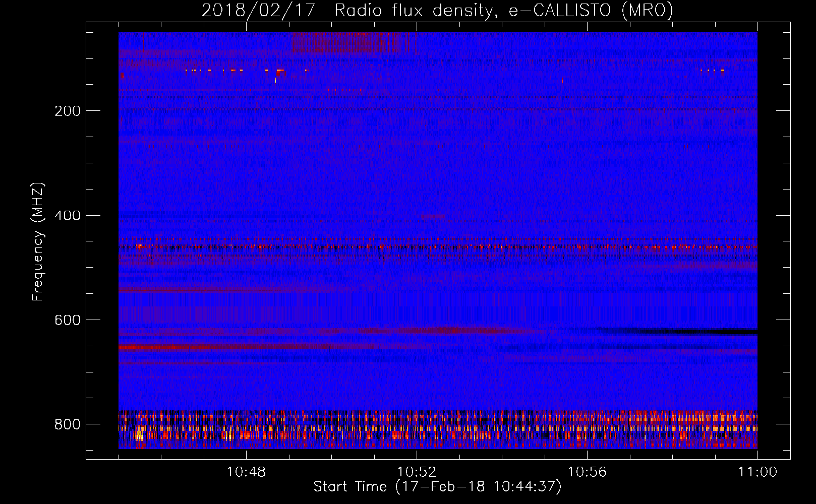816x504 pixels.
Task: Click the 'Start Time (17-Feb-18 10:44:37)' label
Action: click(437, 487)
